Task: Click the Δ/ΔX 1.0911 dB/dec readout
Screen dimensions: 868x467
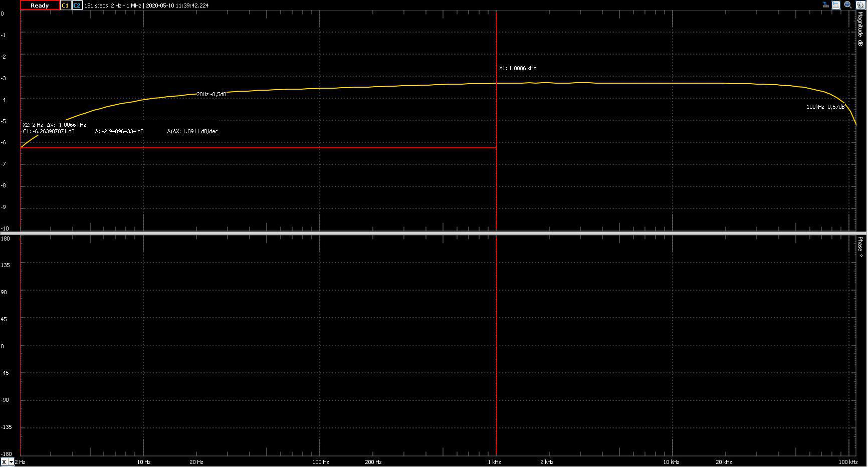Action: (192, 131)
